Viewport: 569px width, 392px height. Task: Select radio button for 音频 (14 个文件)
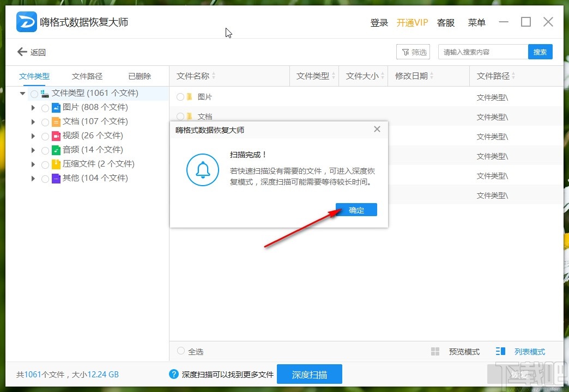45,150
